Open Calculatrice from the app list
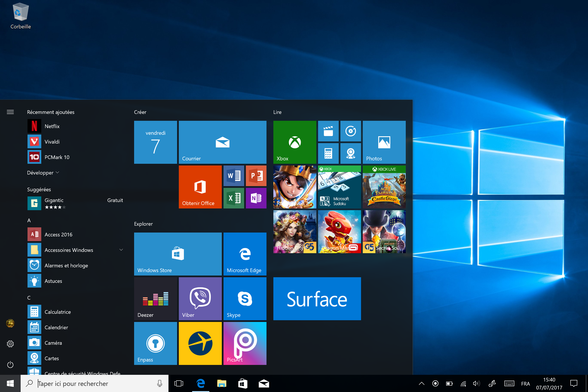The height and width of the screenshot is (392, 588). (75, 312)
